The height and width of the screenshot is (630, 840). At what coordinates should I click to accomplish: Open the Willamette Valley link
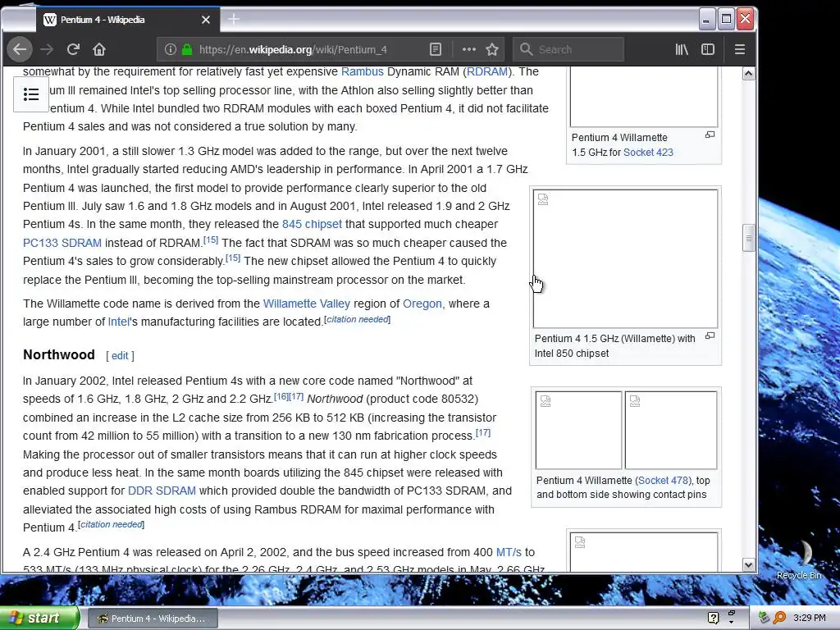(307, 304)
